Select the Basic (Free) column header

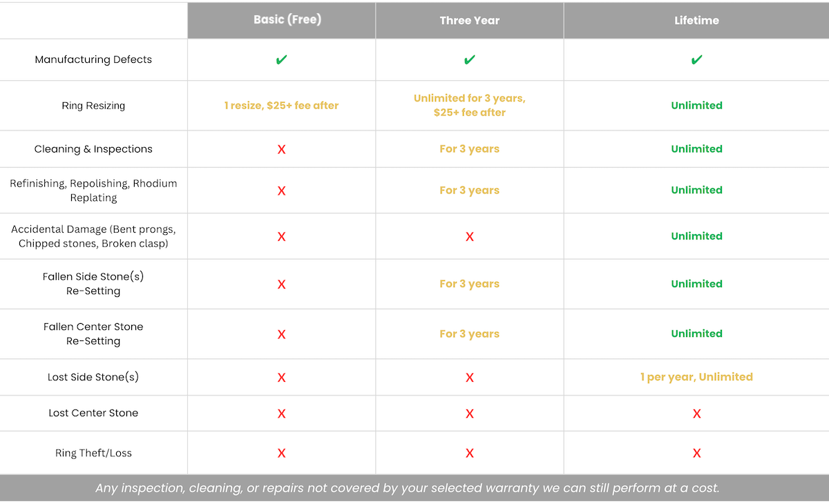[x=287, y=20]
